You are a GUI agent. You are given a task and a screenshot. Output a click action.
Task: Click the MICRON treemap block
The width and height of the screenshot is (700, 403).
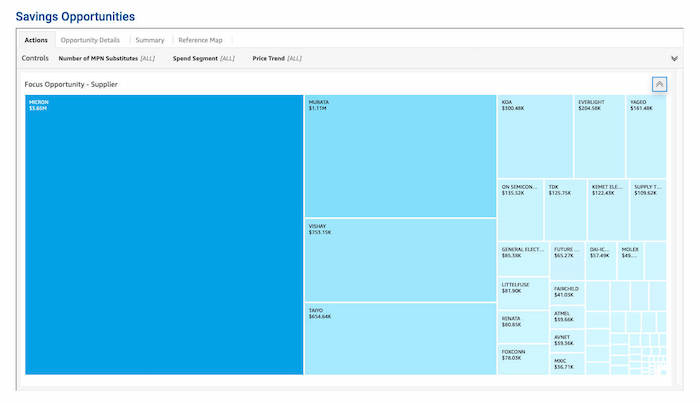pyautogui.click(x=164, y=235)
